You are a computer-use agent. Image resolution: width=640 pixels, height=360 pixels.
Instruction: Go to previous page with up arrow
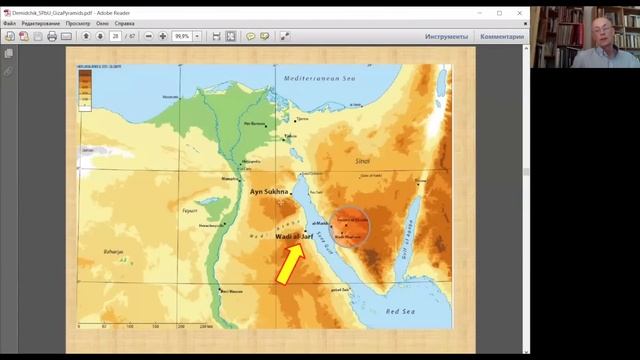[x=86, y=36]
